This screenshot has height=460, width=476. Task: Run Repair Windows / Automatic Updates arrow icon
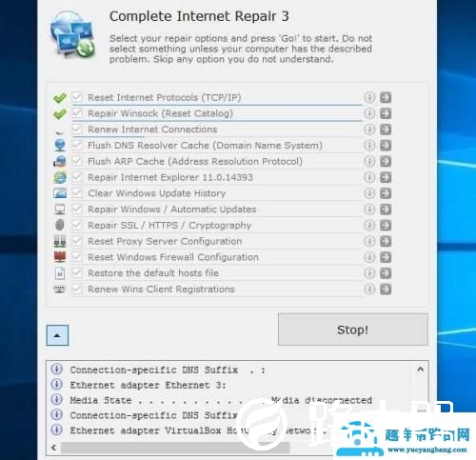[386, 210]
